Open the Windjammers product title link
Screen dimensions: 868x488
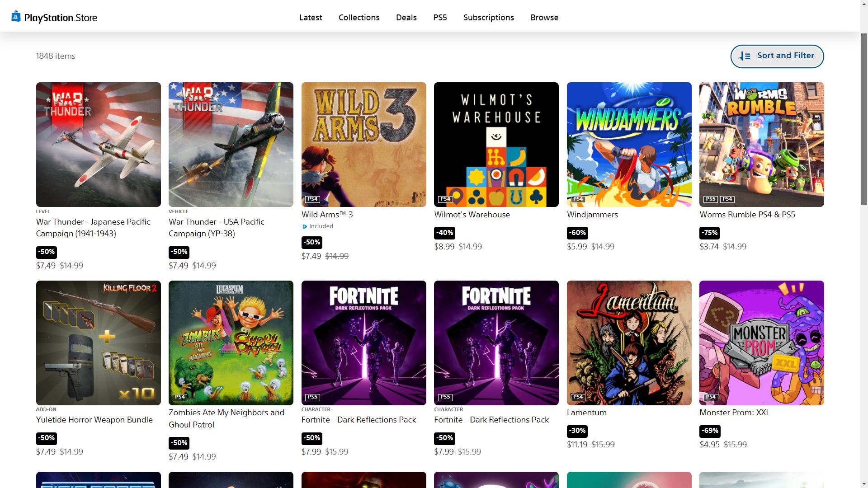coord(592,215)
